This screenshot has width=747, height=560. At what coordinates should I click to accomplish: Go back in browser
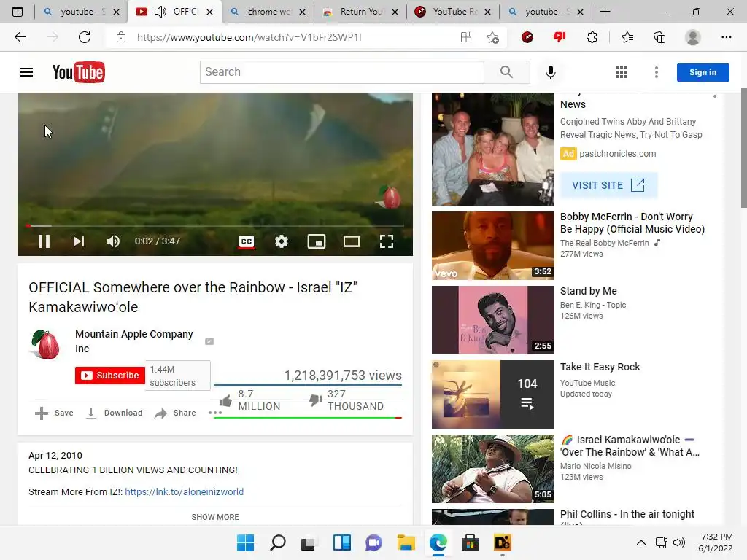click(20, 37)
